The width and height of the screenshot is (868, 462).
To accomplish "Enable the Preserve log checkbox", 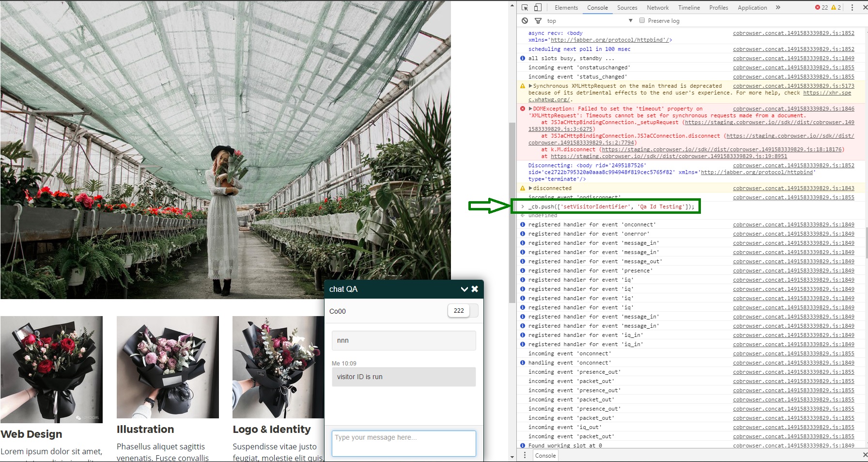I will coord(642,20).
